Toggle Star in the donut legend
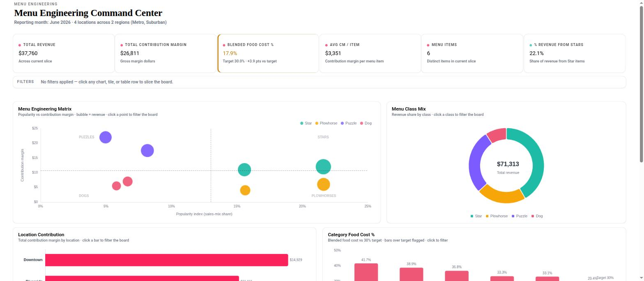This screenshot has width=644, height=281. [x=476, y=216]
